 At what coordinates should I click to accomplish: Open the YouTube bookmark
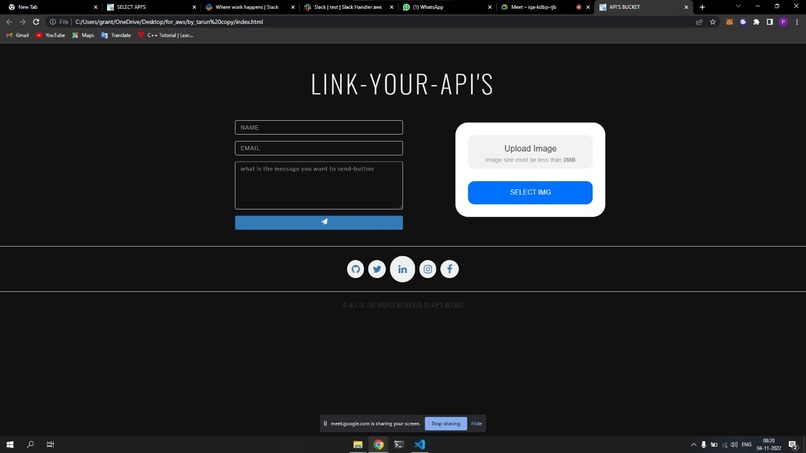point(50,35)
